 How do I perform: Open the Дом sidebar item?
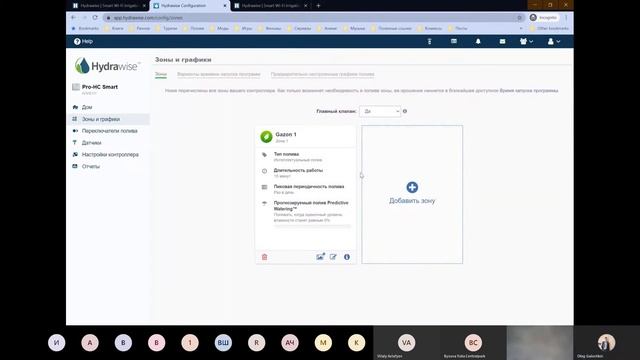(87, 107)
